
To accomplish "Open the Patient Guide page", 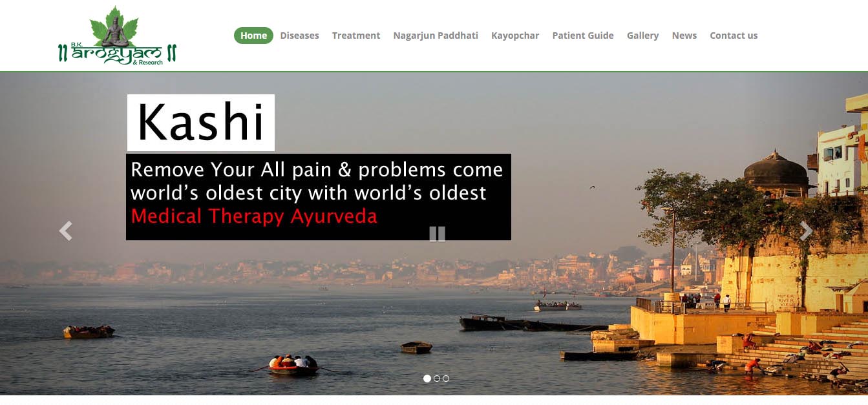I will point(583,36).
